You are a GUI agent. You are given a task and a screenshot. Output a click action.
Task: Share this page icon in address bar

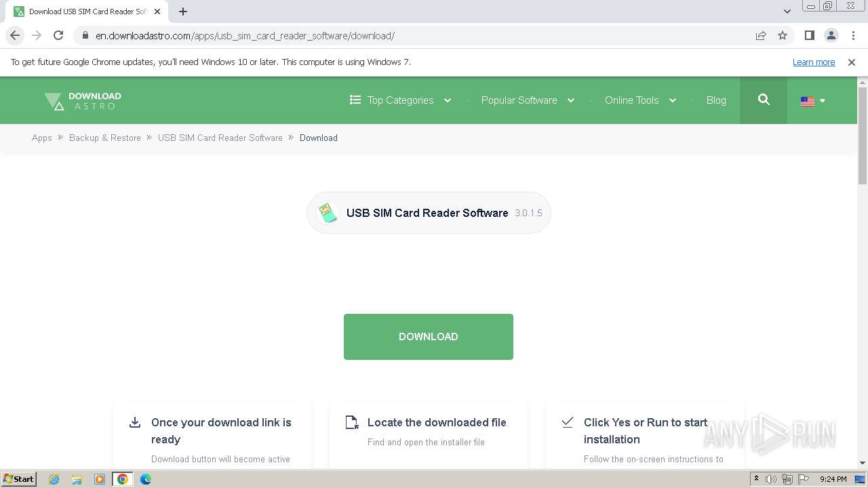(x=761, y=35)
